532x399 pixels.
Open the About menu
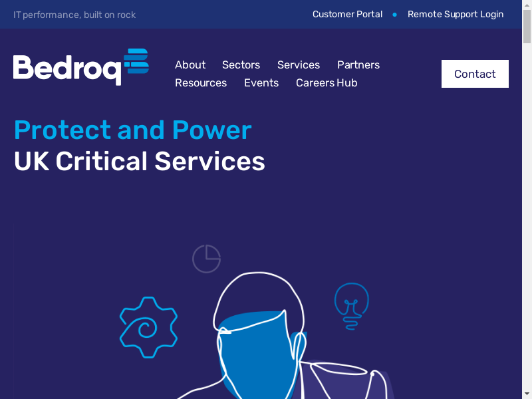tap(190, 65)
